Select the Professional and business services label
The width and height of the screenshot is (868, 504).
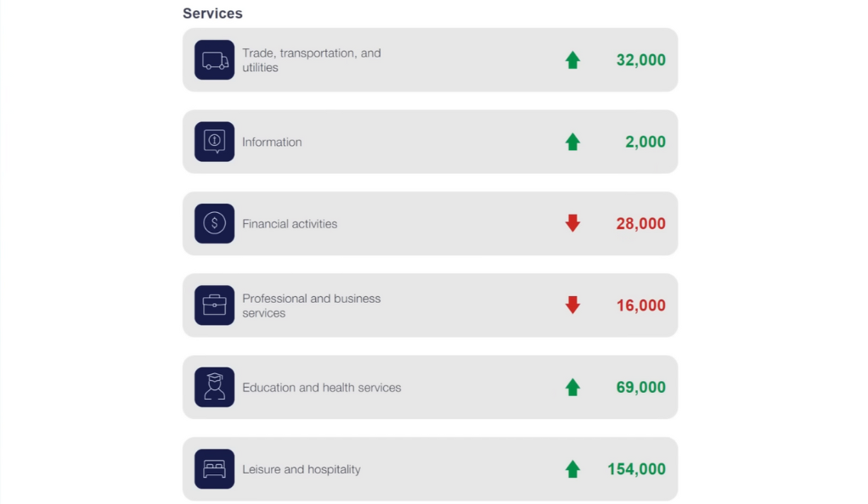coord(312,305)
